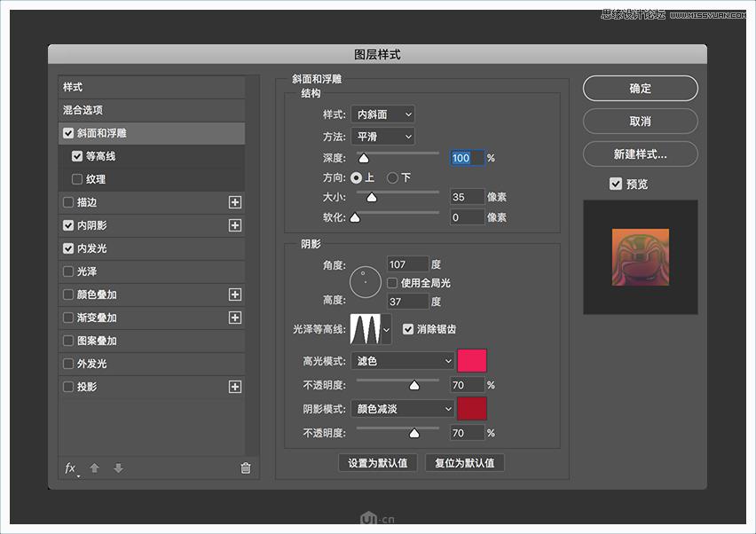Click the up arrow to move effect up

tap(93, 468)
